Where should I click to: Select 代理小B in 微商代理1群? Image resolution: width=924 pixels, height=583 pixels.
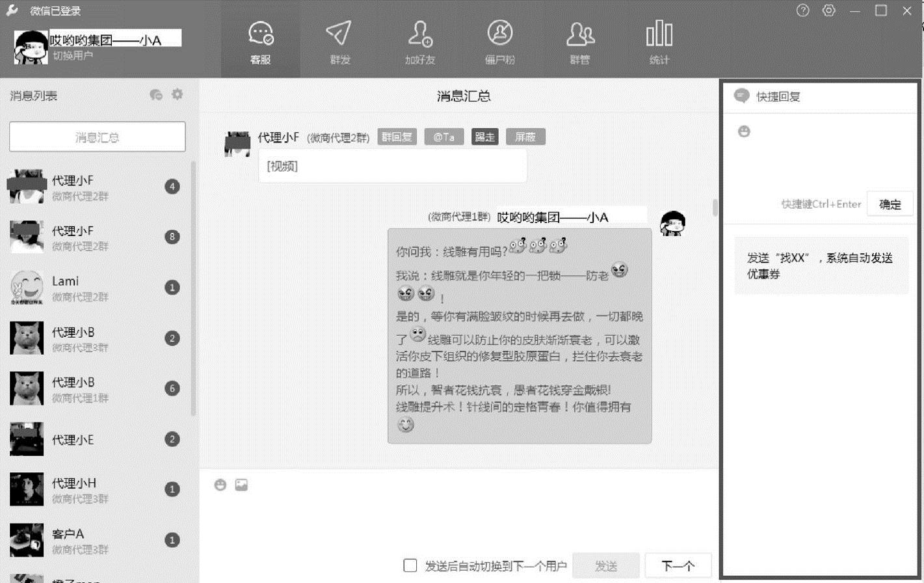coord(96,388)
